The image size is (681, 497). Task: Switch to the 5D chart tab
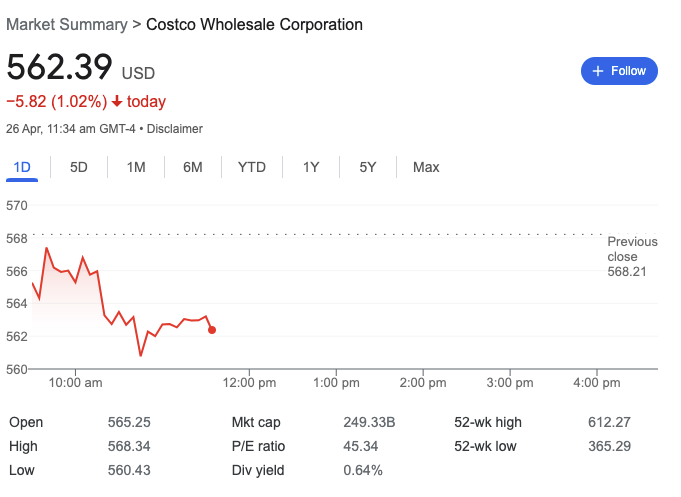pos(79,167)
